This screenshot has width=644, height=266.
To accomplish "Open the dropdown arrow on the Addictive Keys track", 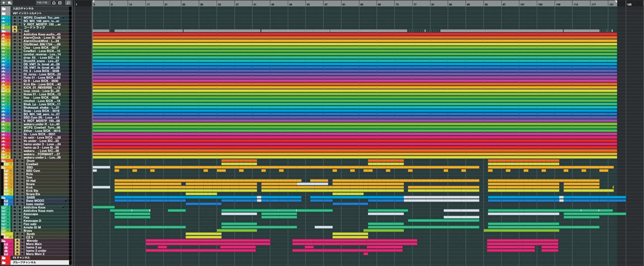I will click(x=63, y=208).
